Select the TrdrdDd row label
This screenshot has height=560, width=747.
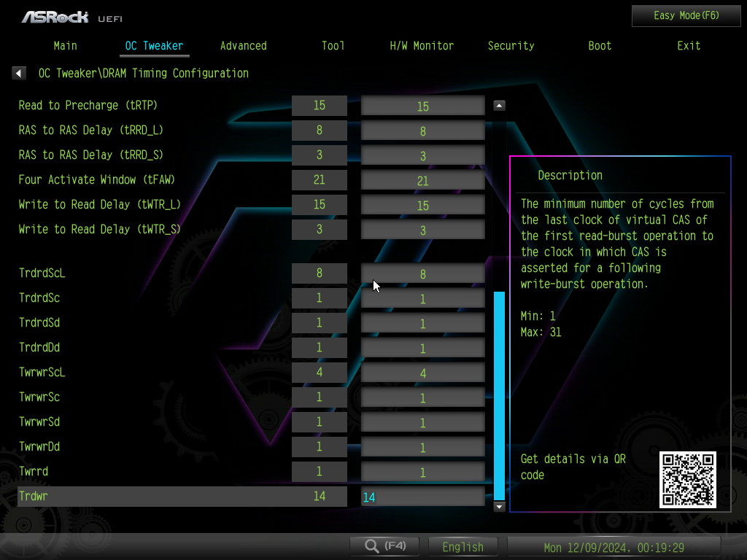(39, 347)
